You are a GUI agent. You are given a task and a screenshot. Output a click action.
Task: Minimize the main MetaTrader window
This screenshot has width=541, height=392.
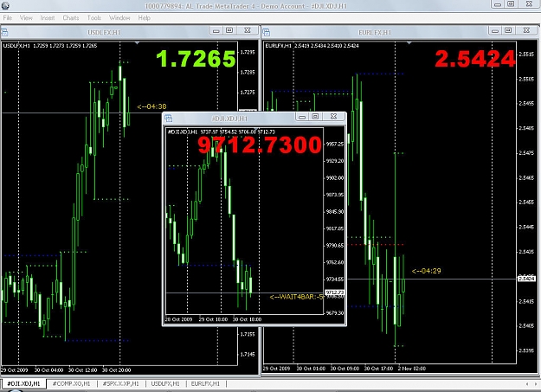tap(498, 4)
